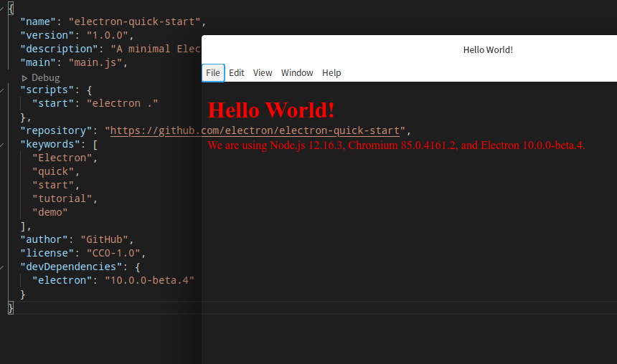Click the Node.js version paragraph text
Screen dimensions: 617x364
pos(396,145)
